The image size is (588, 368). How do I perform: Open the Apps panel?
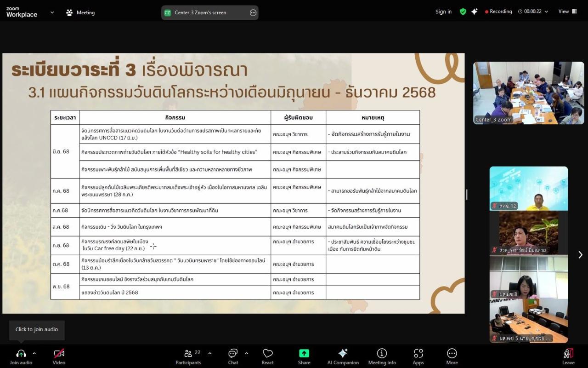coord(418,354)
